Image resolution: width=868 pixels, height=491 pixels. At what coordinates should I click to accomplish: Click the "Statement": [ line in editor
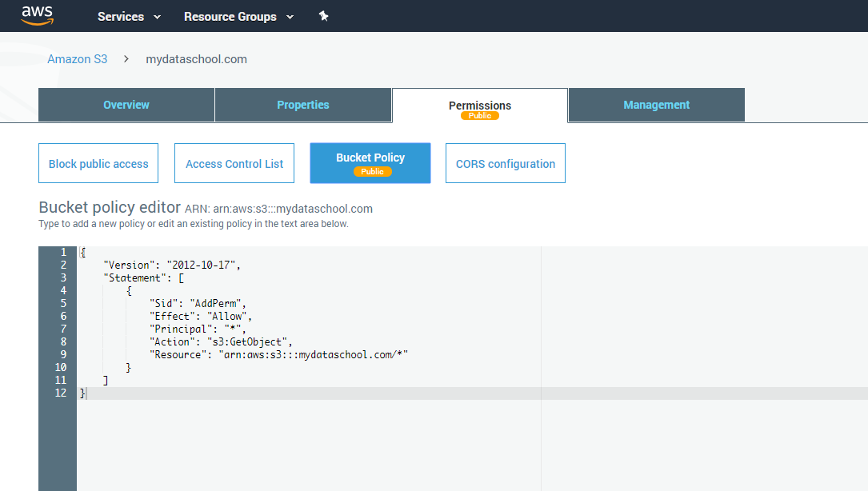(x=143, y=277)
